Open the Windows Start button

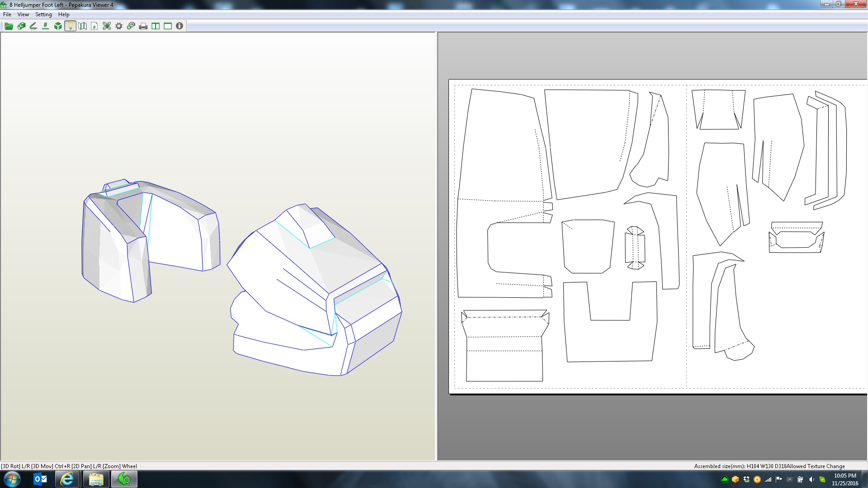click(x=12, y=479)
